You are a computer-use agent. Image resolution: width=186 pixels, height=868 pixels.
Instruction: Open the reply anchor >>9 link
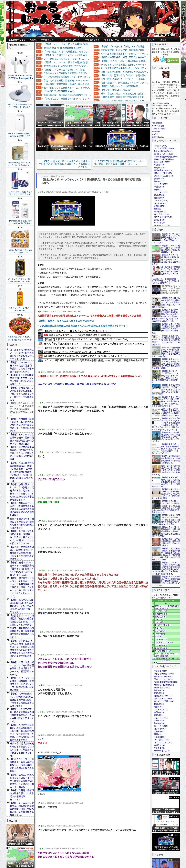tap(40, 739)
